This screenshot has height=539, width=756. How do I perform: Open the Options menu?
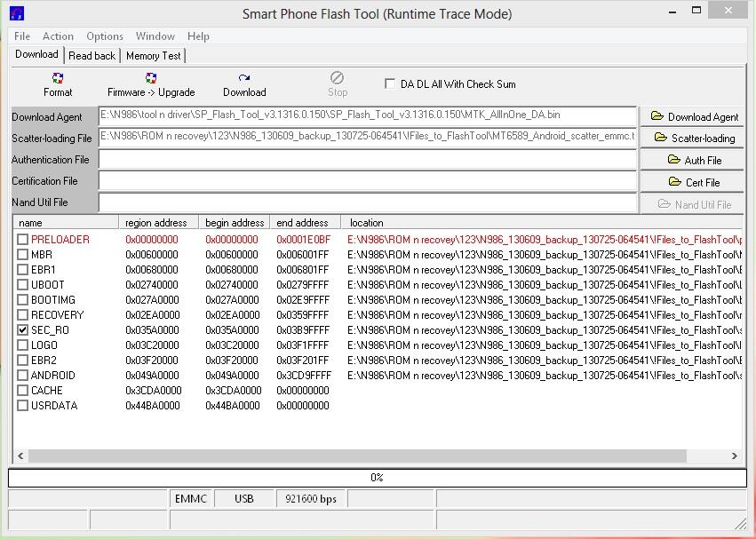[x=105, y=36]
